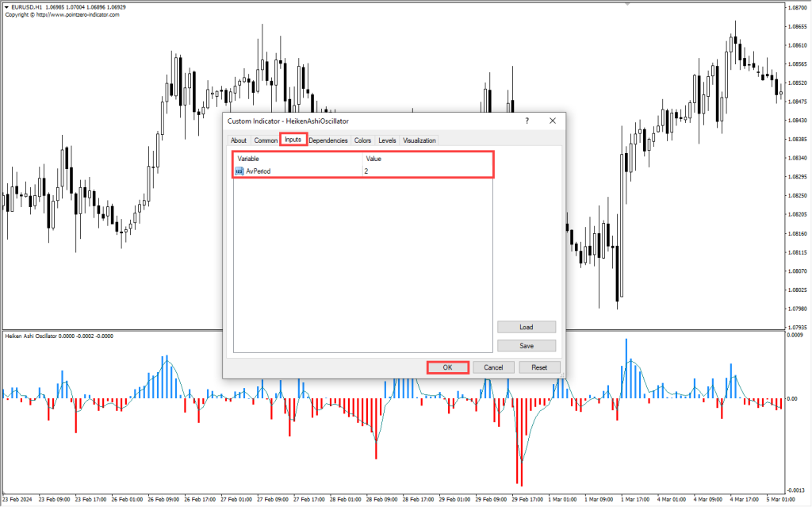
Task: Click the copyright pointzero-indicator text
Action: (62, 15)
